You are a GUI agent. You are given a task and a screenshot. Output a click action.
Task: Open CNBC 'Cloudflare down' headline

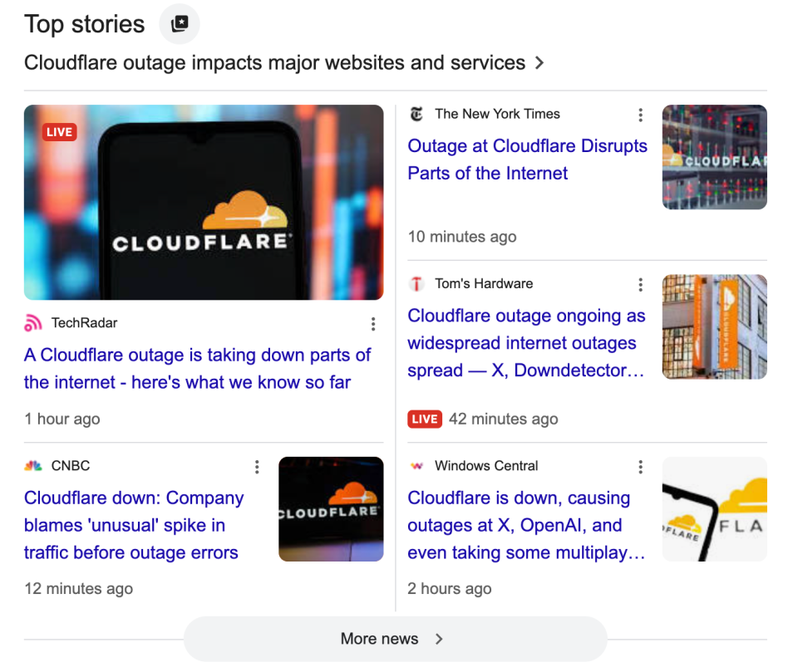click(134, 525)
